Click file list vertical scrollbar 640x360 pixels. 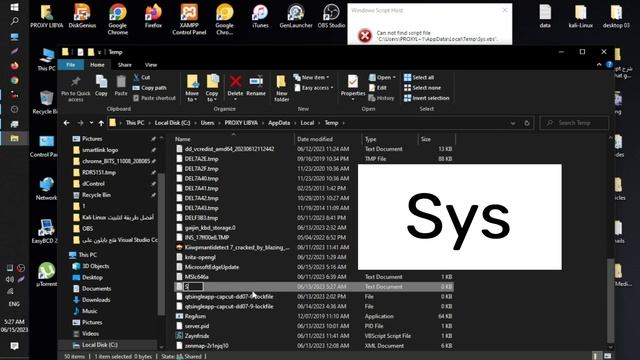pos(611,300)
